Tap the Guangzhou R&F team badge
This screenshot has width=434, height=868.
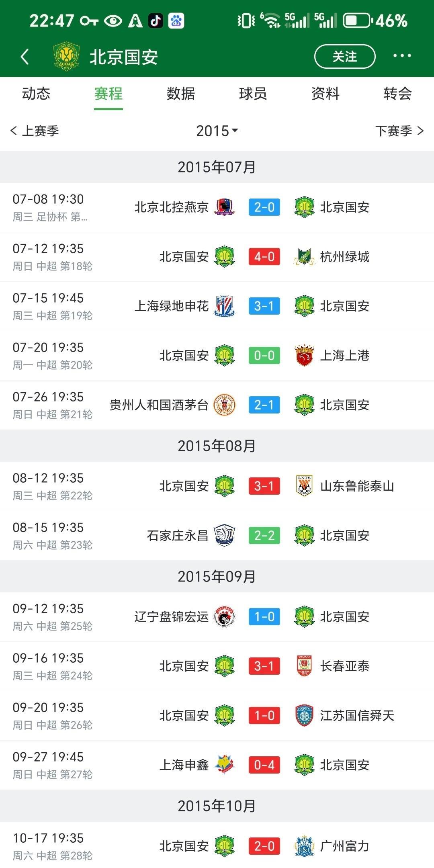point(304,846)
